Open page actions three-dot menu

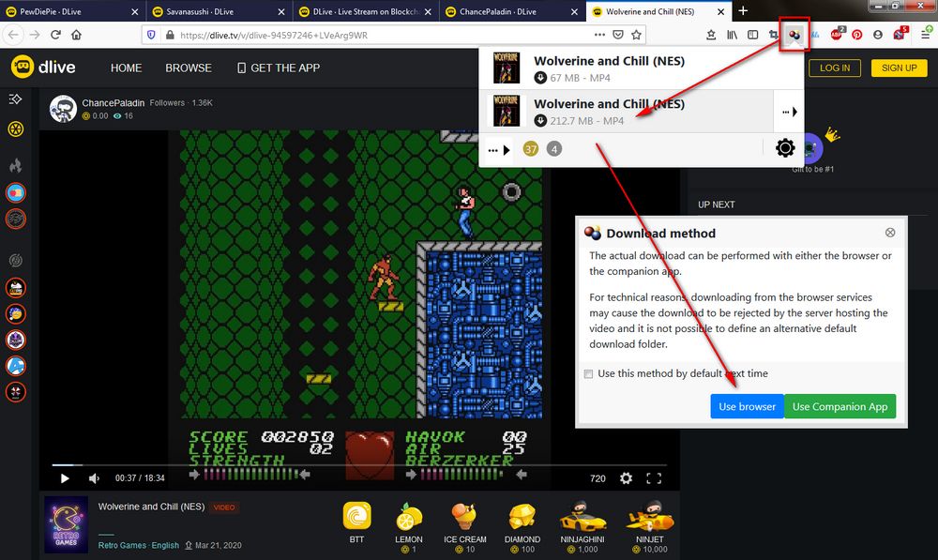[599, 35]
